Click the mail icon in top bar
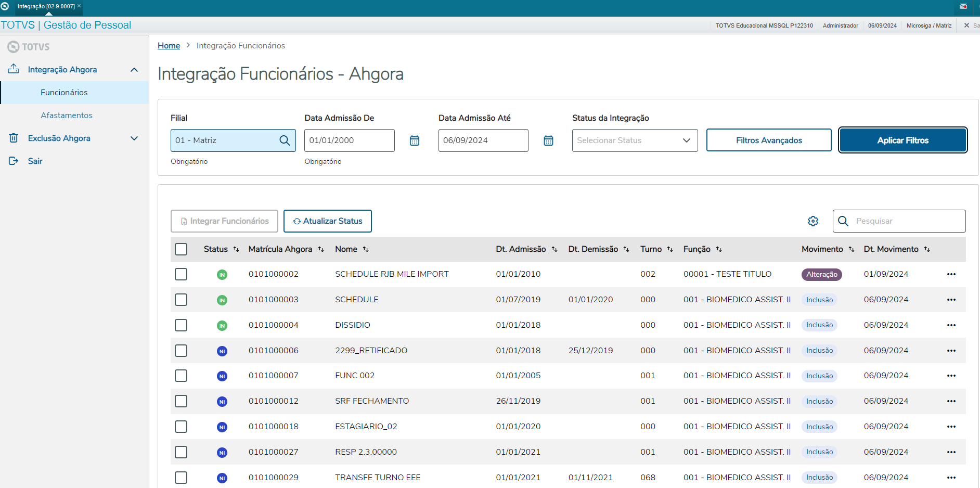 963,6
